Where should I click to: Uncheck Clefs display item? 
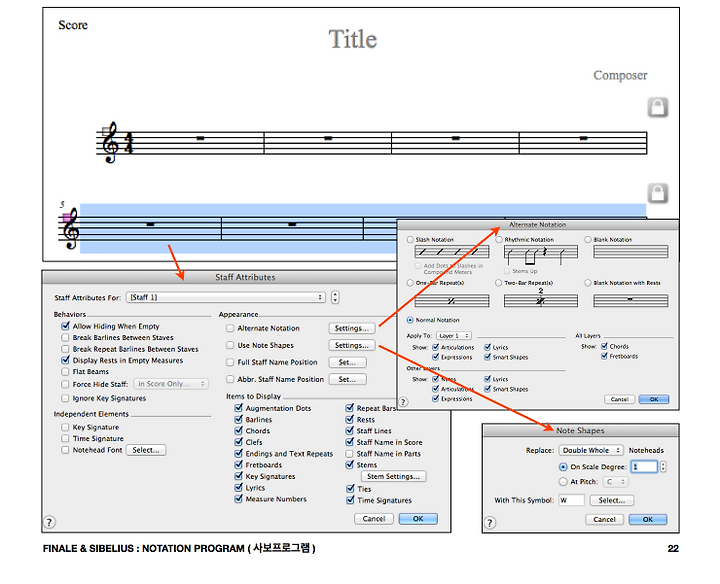(238, 442)
